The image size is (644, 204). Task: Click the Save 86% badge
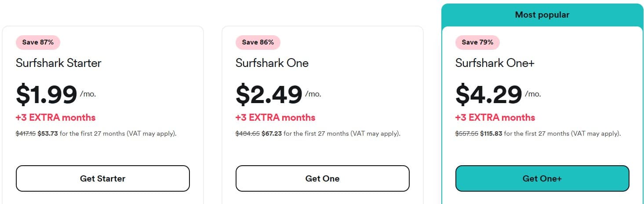pos(258,42)
